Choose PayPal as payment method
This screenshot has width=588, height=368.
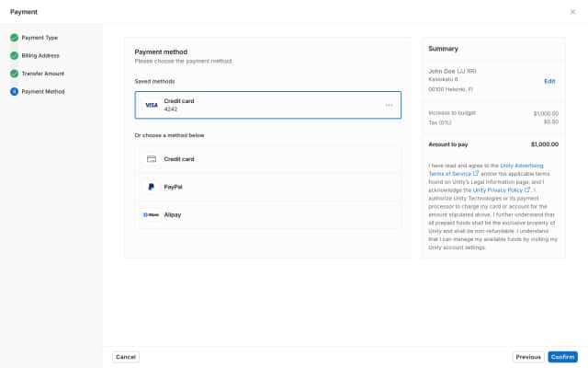click(x=269, y=187)
